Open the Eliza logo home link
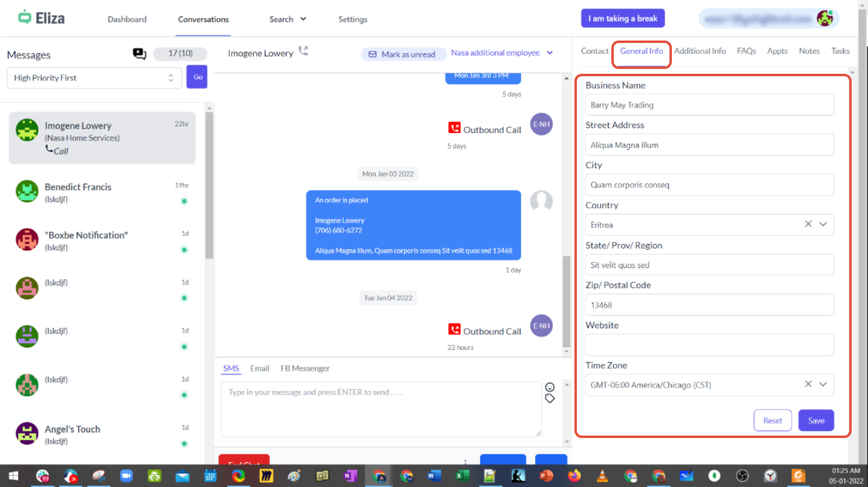The image size is (868, 487). point(42,18)
